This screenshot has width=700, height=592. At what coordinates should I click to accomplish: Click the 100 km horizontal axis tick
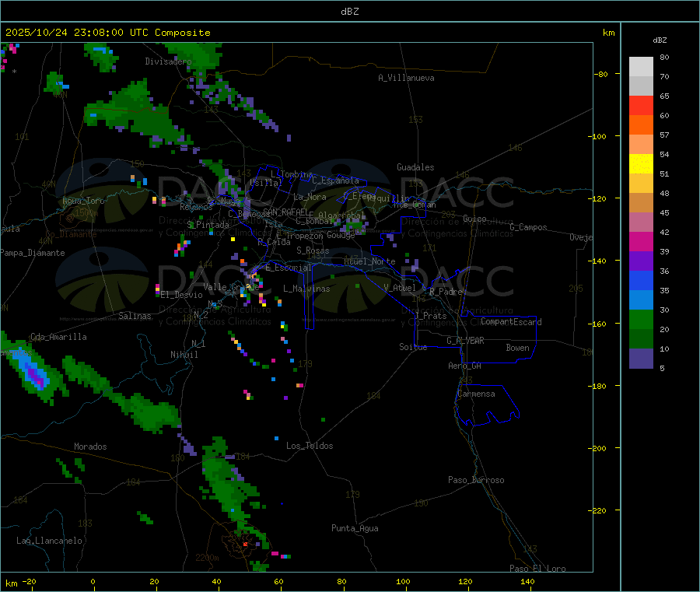403,581
